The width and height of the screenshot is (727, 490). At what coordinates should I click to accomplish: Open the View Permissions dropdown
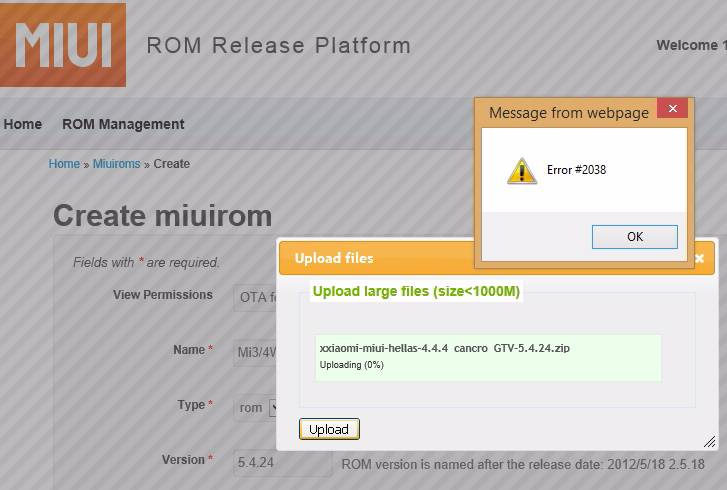point(255,297)
